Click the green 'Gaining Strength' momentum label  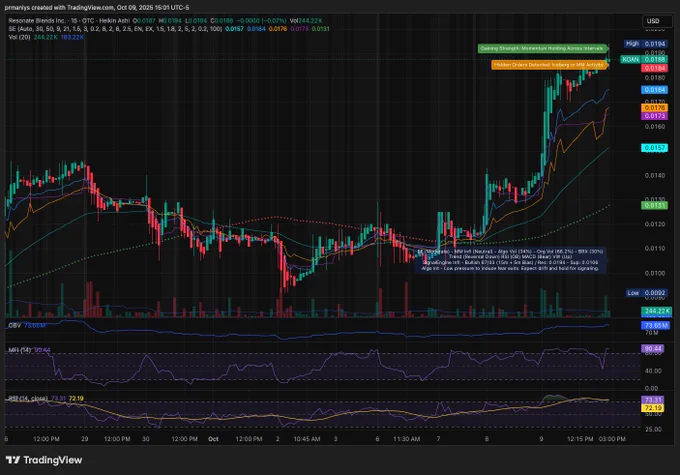tap(542, 48)
